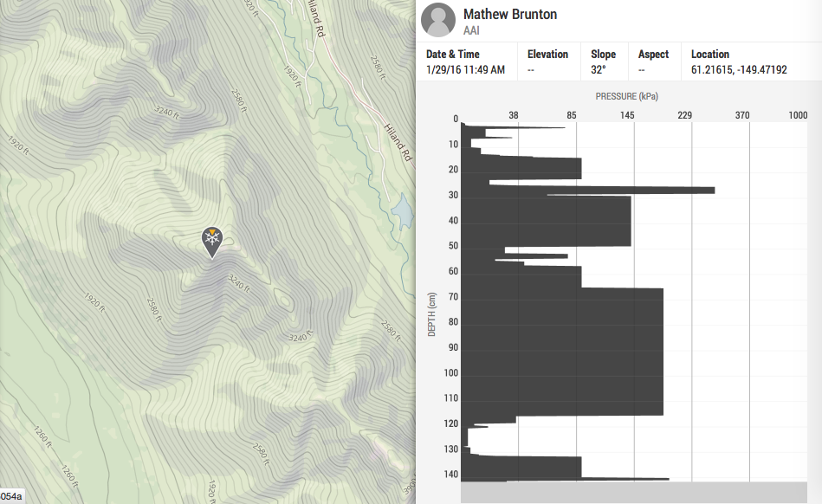Image resolution: width=822 pixels, height=504 pixels.
Task: Click the 3240 ft contour label below the pin
Action: [239, 283]
